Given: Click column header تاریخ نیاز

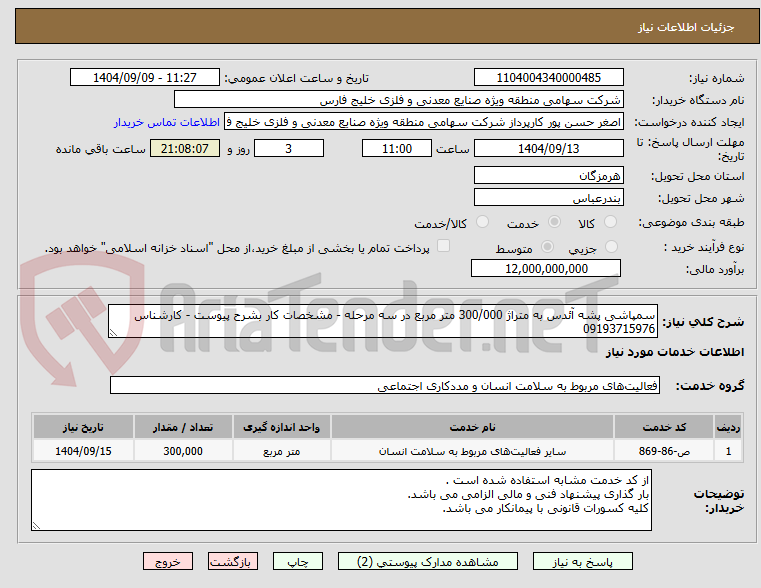Looking at the screenshot, I should (83, 427).
